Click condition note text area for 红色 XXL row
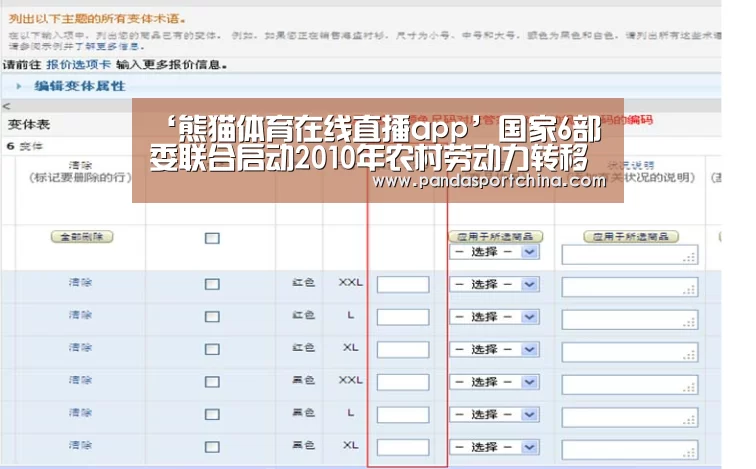 point(630,287)
